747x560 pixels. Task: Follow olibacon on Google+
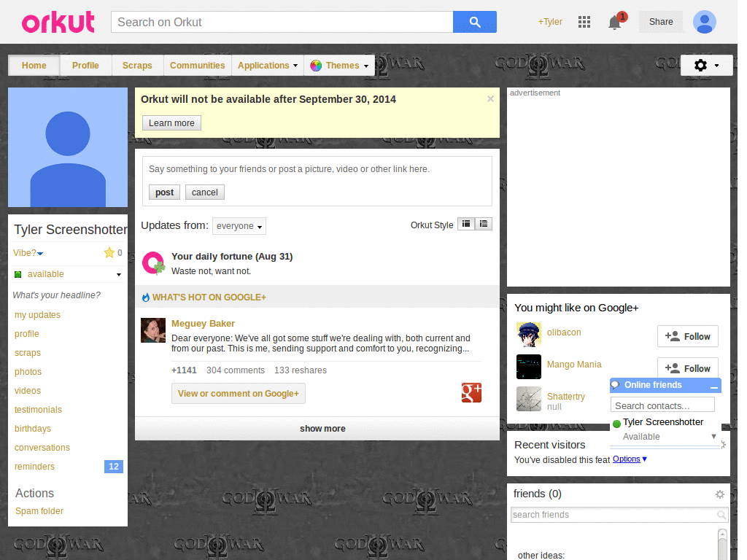coord(687,337)
